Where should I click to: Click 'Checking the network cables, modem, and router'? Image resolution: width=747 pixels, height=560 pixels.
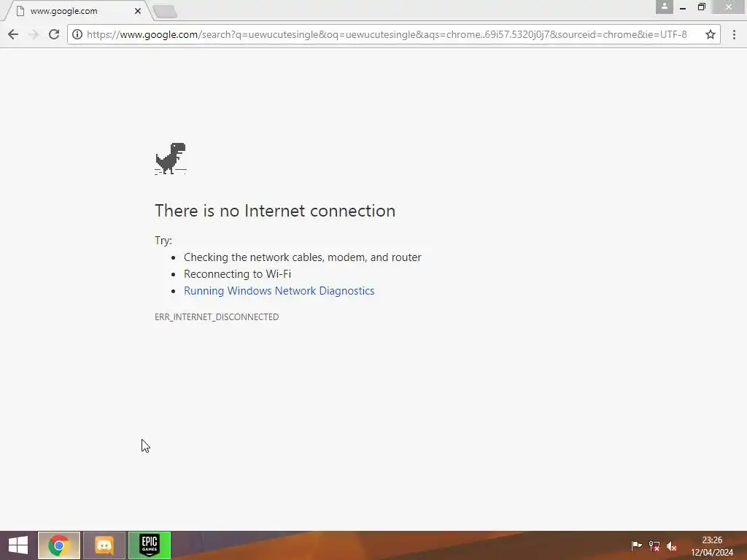click(303, 257)
